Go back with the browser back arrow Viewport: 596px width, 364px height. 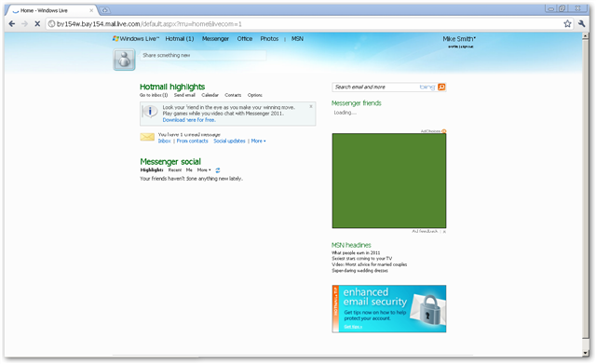click(12, 24)
